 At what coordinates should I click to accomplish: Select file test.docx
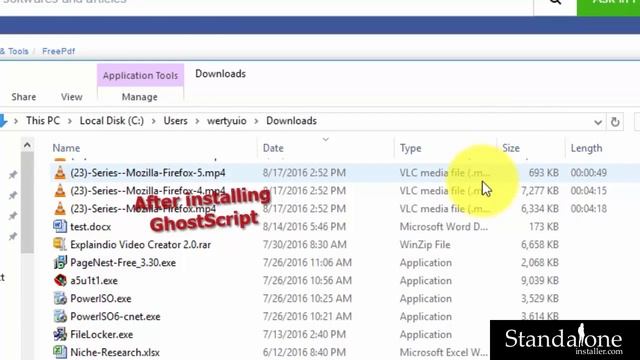click(91, 227)
